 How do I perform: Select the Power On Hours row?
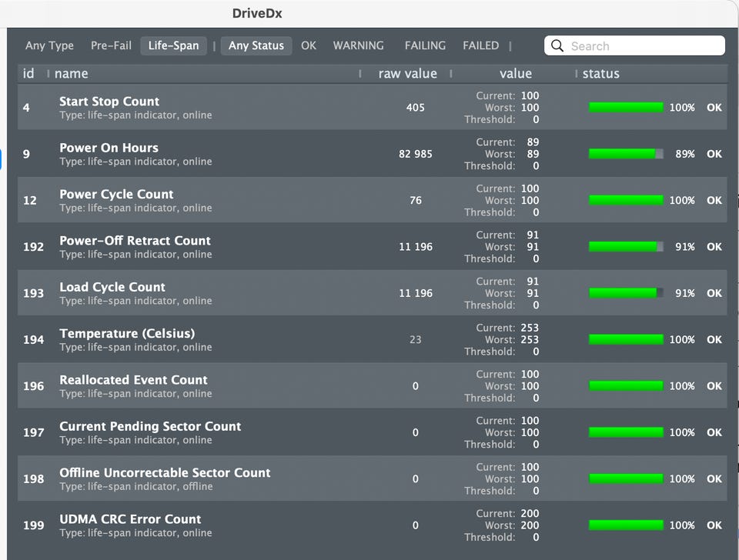373,154
